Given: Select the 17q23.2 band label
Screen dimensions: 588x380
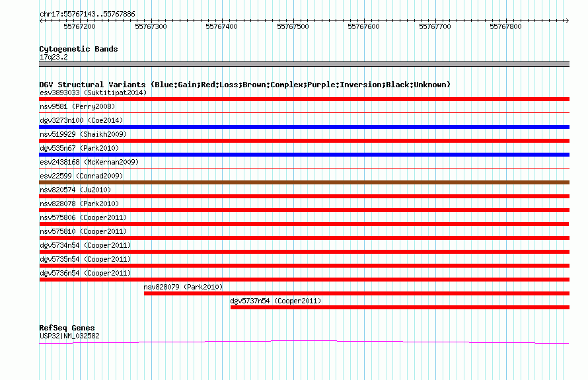Looking at the screenshot, I should pyautogui.click(x=54, y=57).
